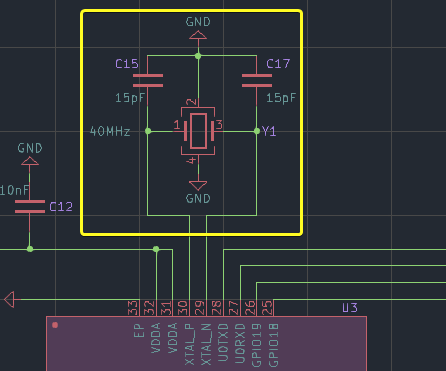Click the GND symbol below crystal pin 4
This screenshot has height=371, width=446.
[198, 185]
